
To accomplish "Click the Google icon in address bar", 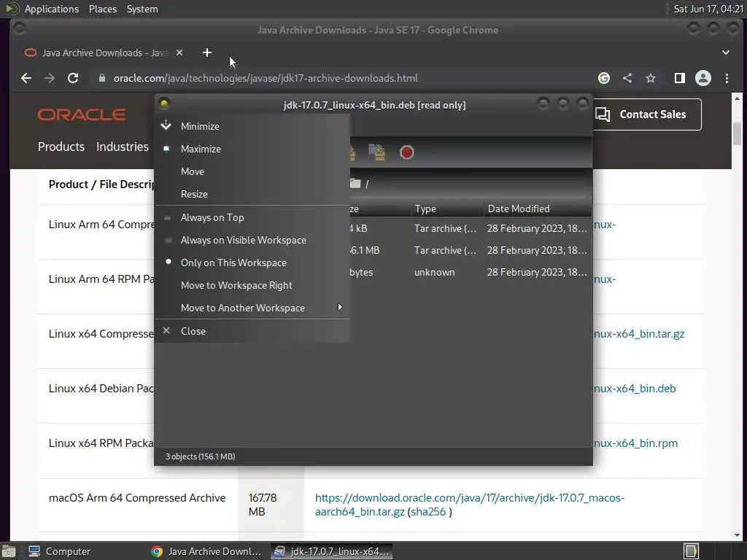I will (x=603, y=78).
